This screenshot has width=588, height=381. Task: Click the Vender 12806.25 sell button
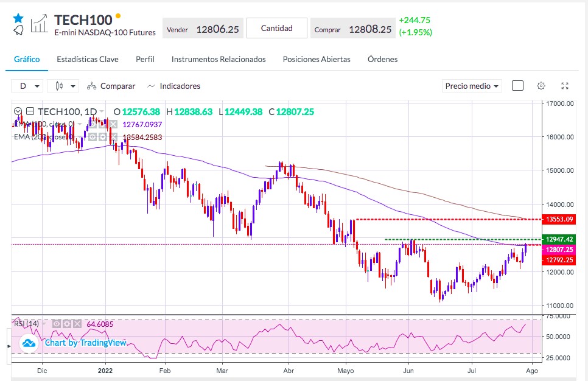[203, 29]
